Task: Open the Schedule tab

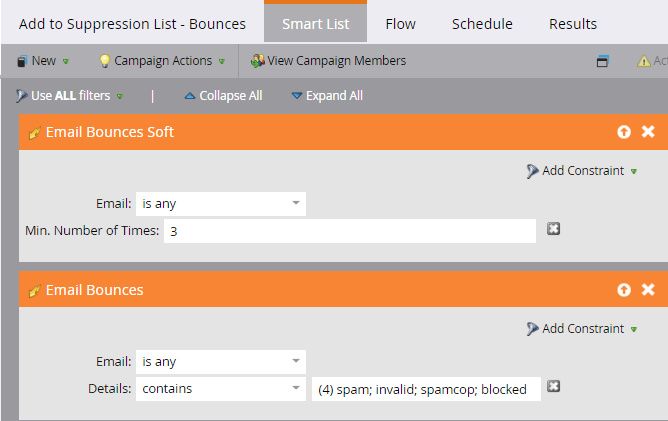Action: pos(482,24)
